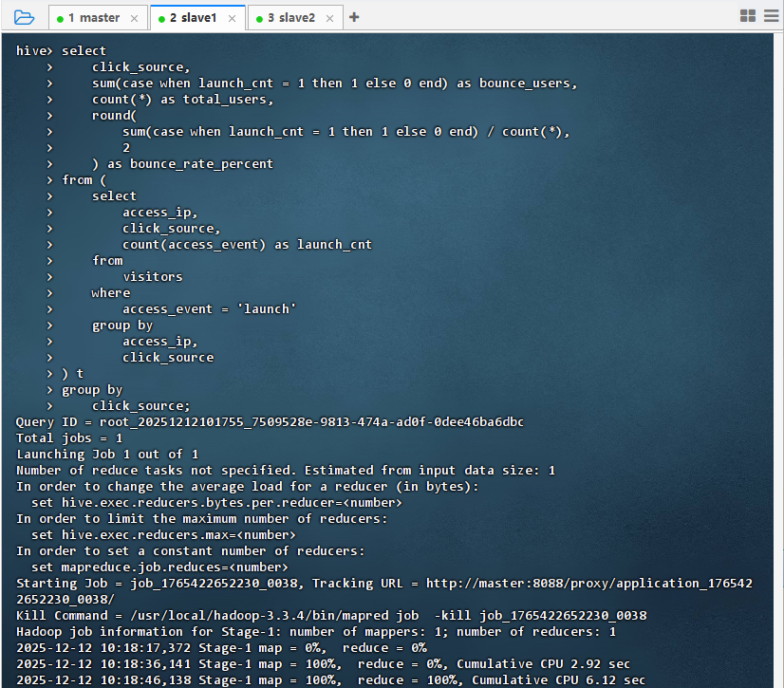784x688 pixels.
Task: Open the session folder icon
Action: [24, 18]
